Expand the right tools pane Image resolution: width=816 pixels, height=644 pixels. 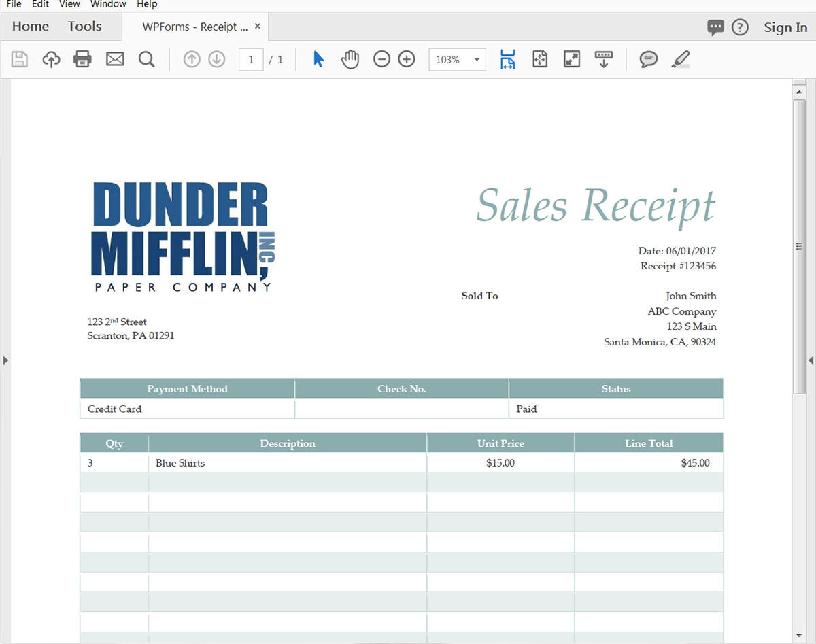click(811, 360)
